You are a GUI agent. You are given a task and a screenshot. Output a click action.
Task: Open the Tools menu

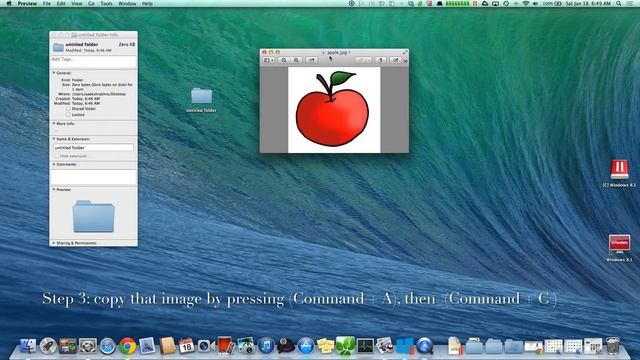107,3
